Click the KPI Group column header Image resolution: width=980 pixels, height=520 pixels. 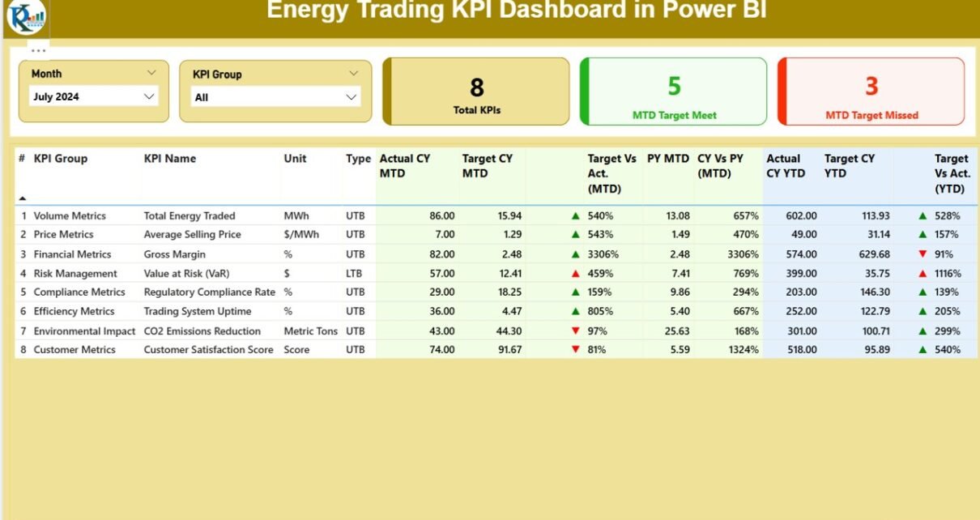pos(61,159)
